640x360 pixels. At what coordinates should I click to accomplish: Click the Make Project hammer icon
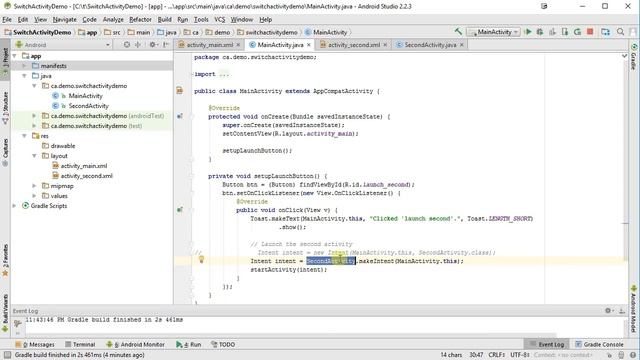(458, 31)
